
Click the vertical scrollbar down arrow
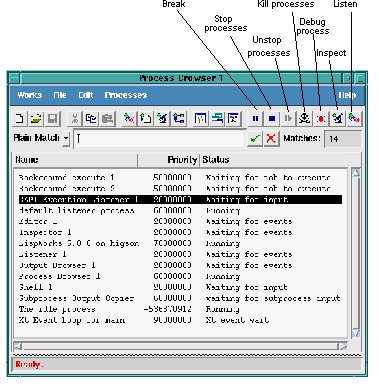(356, 333)
